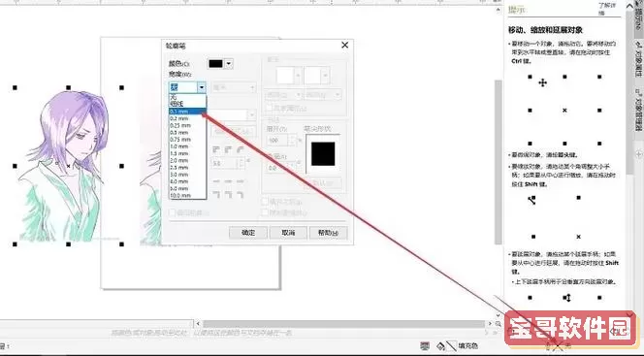Click Hints docker scroll up arrow
This screenshot has width=644, height=356.
point(630,6)
